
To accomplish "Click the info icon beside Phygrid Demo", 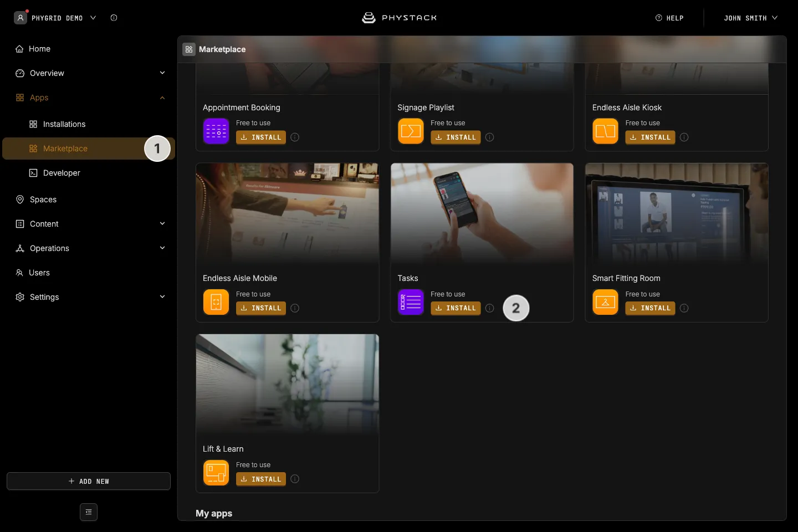I will [x=114, y=18].
